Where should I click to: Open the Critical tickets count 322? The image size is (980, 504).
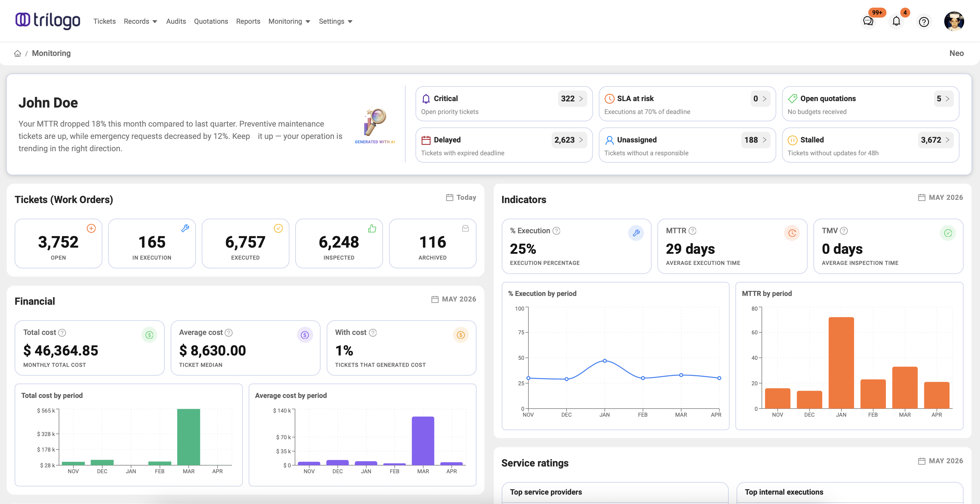click(x=572, y=98)
